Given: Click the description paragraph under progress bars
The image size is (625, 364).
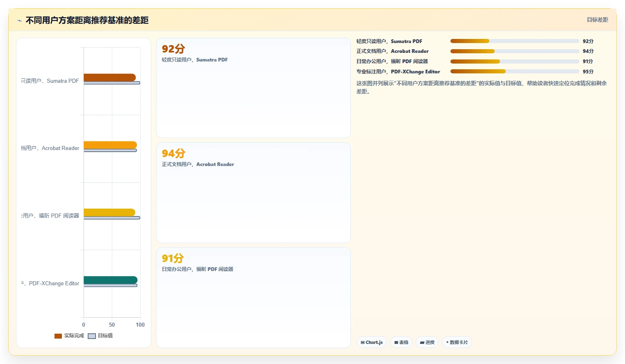Looking at the screenshot, I should (482, 87).
